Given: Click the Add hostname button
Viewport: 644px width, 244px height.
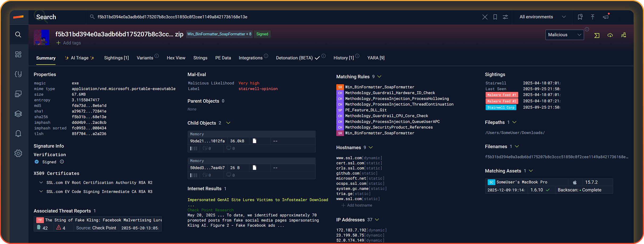Looking at the screenshot, I should click(357, 205).
